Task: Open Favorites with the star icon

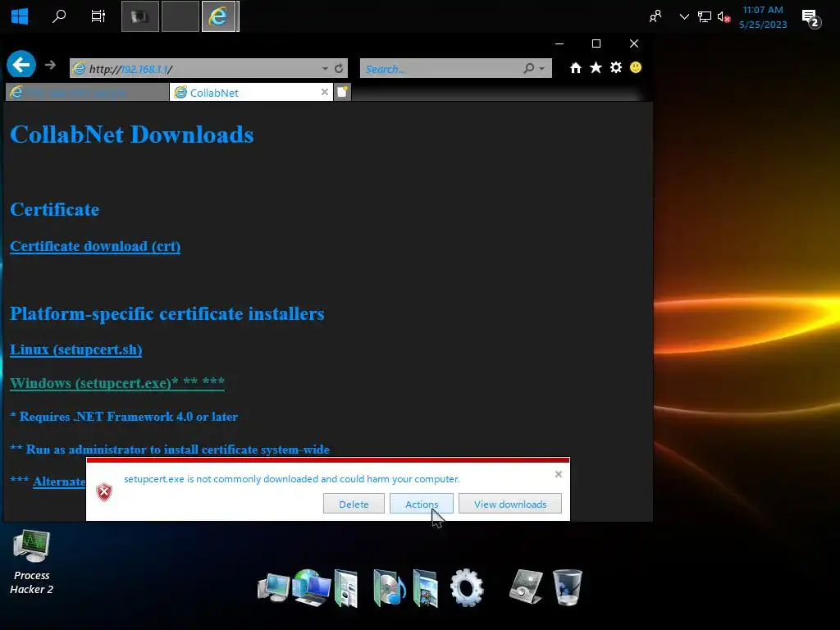Action: [596, 67]
